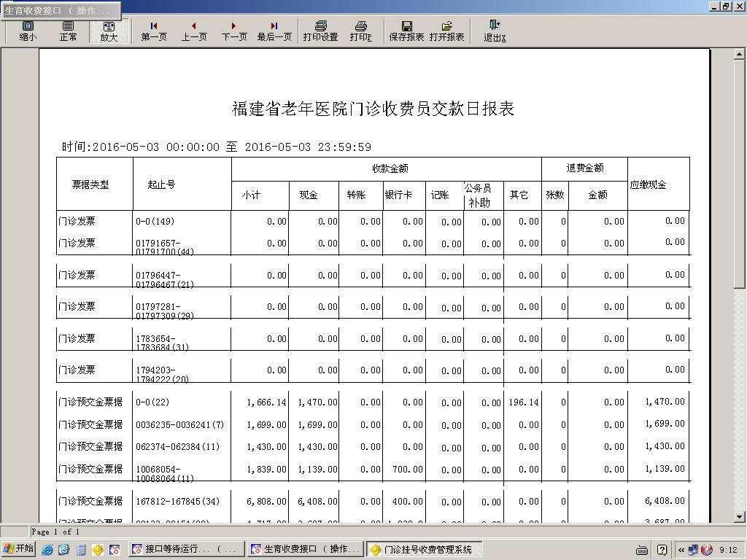Click the red antivirus tray icon

(x=707, y=550)
